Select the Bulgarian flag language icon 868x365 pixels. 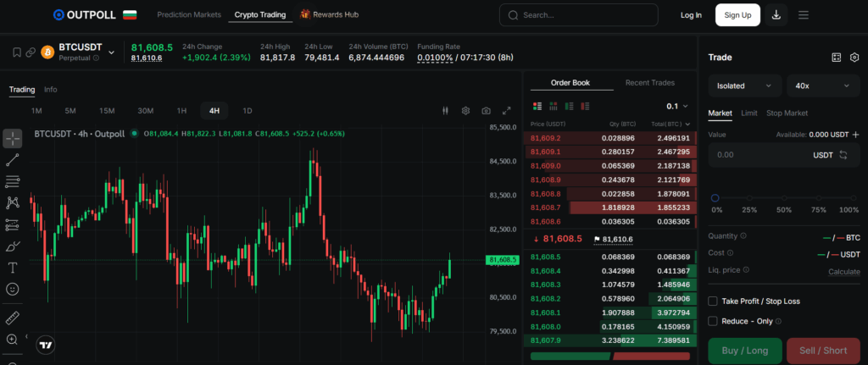[x=130, y=15]
